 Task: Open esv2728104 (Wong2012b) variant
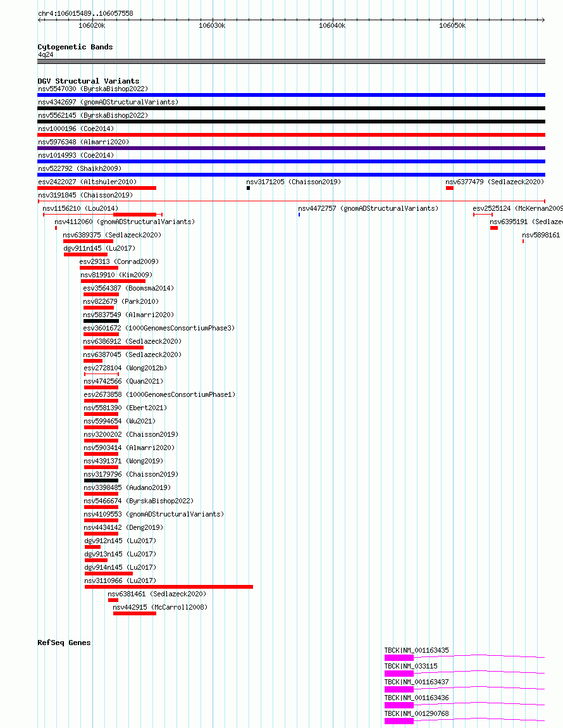coord(125,368)
